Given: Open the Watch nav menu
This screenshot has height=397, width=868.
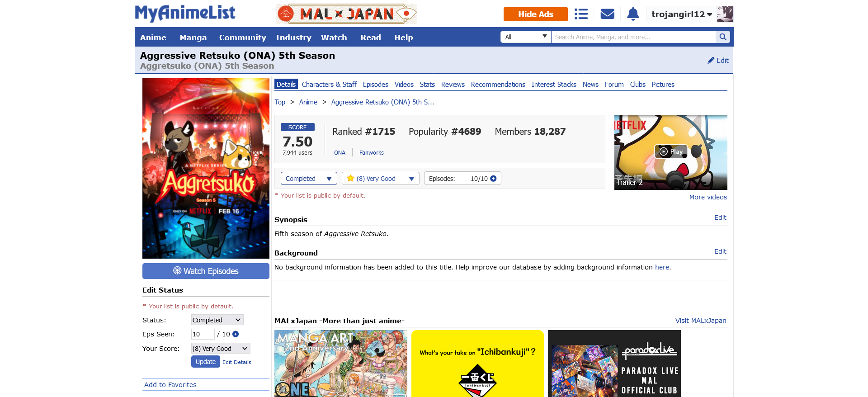Looking at the screenshot, I should [334, 38].
